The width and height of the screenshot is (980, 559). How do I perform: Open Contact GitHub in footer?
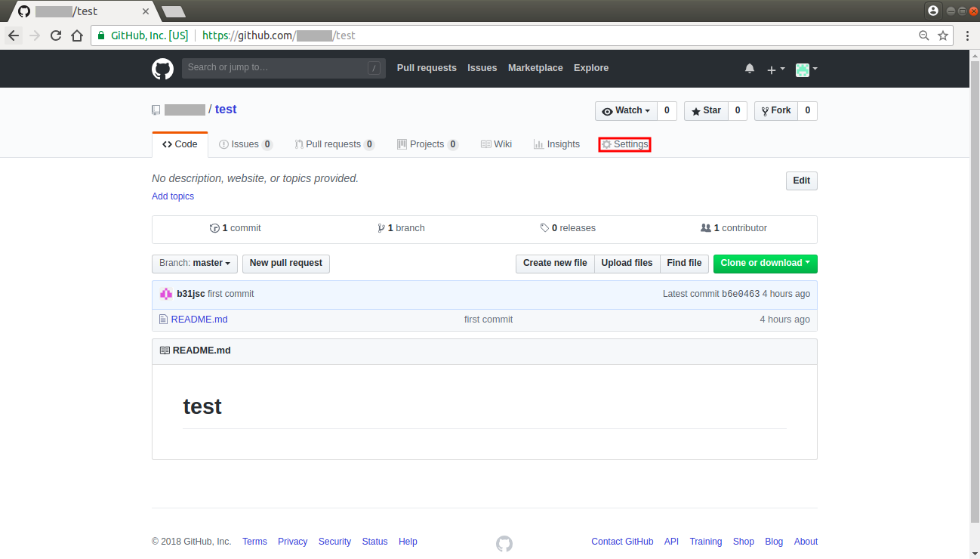tap(622, 542)
